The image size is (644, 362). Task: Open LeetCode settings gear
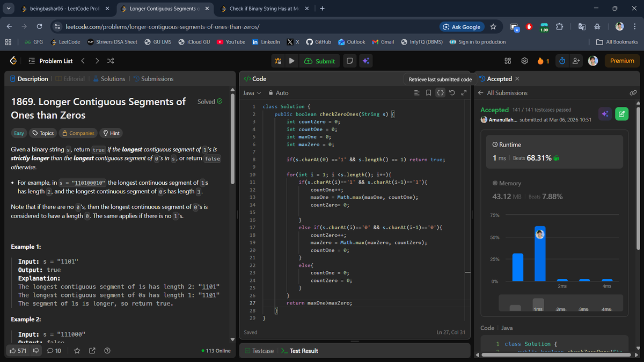[x=525, y=61]
